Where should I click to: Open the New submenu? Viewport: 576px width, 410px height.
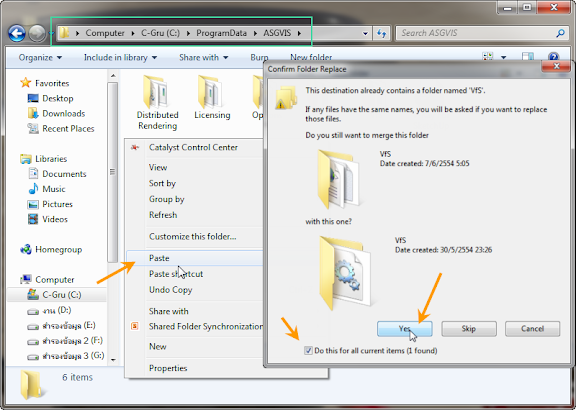pos(158,346)
